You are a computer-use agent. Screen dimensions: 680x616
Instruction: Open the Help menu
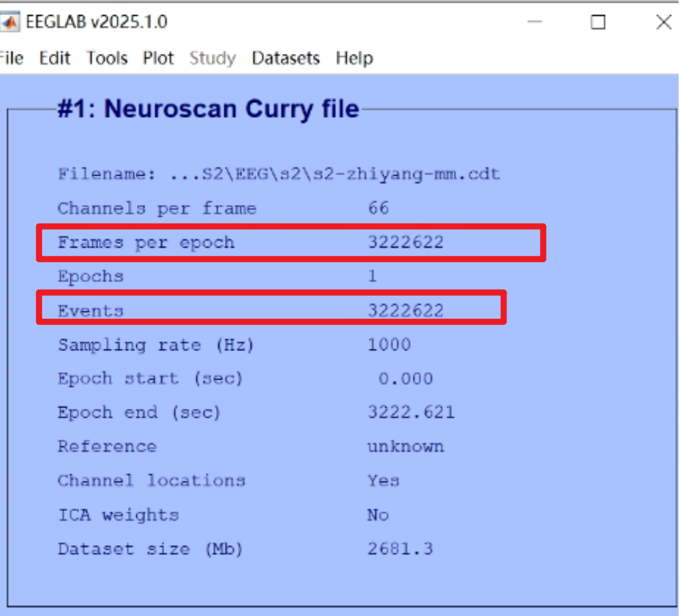[354, 58]
